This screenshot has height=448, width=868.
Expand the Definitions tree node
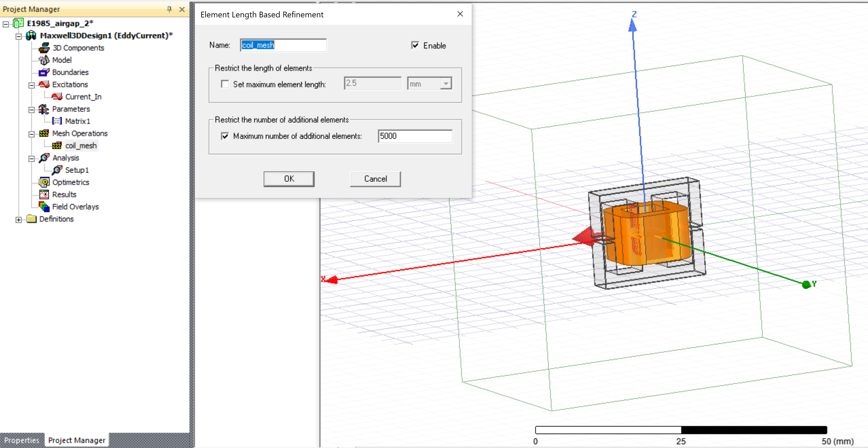point(18,219)
